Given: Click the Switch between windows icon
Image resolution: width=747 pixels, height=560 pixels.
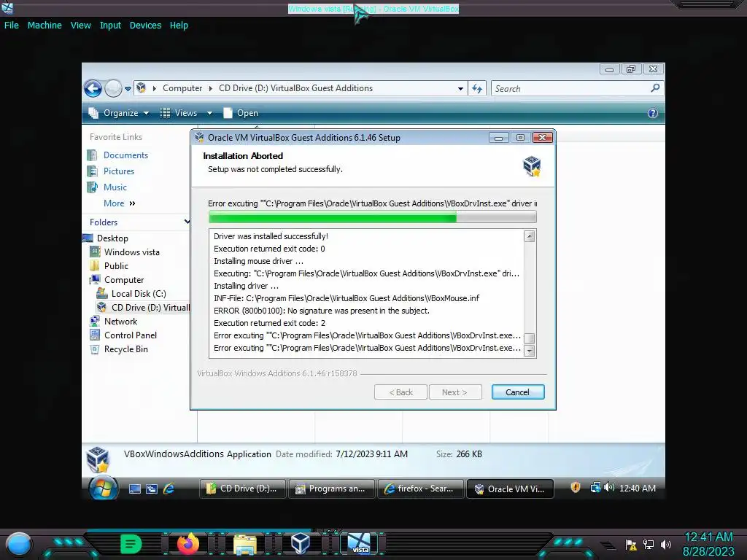Looking at the screenshot, I should [152, 489].
